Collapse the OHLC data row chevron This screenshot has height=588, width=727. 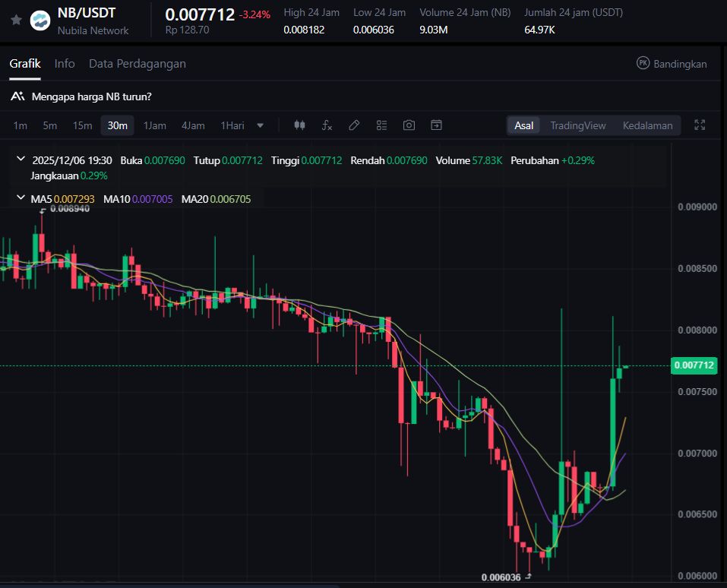20,160
